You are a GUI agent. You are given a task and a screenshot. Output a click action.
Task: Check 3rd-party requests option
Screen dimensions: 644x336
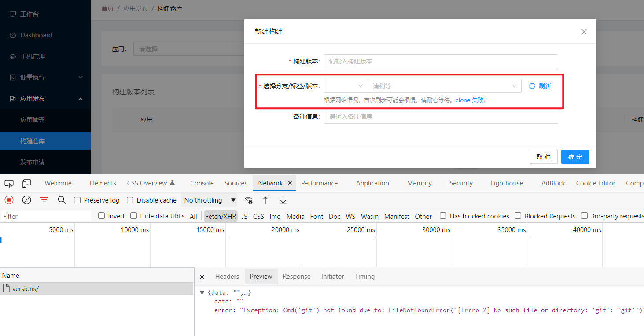coord(585,216)
